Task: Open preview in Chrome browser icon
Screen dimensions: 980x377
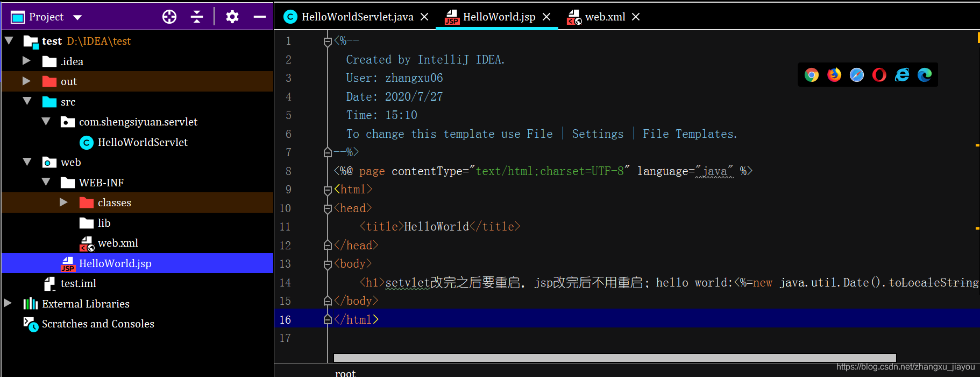Action: pos(812,75)
